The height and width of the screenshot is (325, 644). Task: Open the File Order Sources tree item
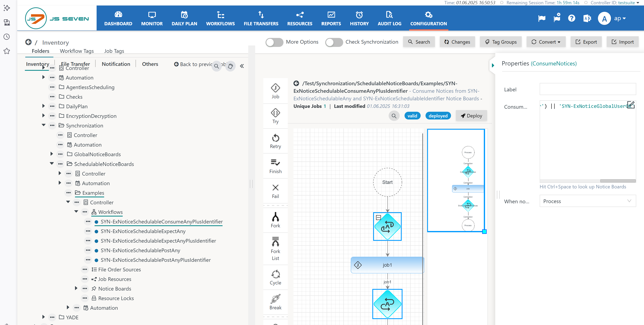tap(119, 270)
